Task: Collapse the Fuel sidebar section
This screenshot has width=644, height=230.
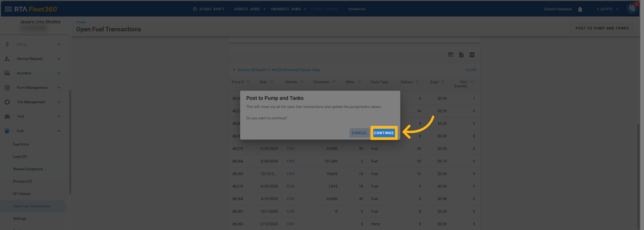Action: pyautogui.click(x=59, y=131)
